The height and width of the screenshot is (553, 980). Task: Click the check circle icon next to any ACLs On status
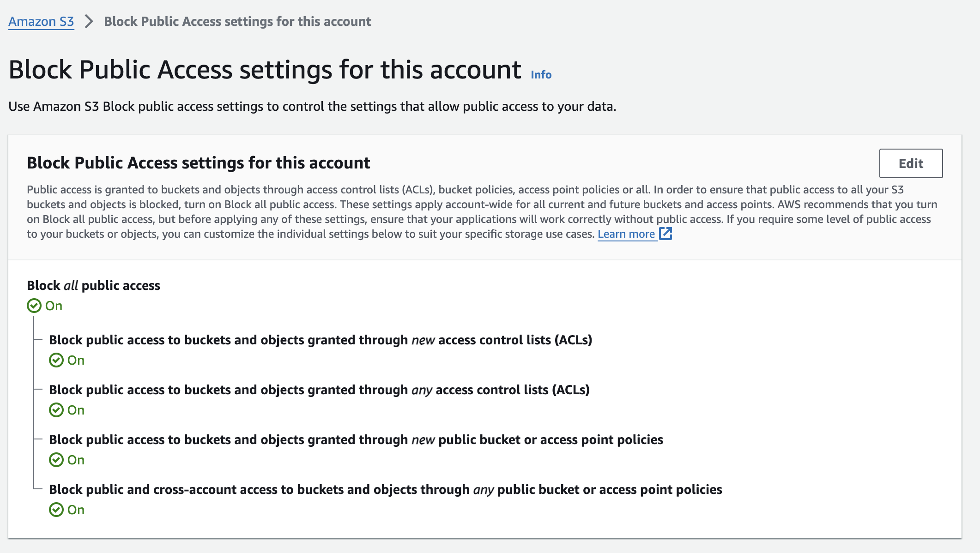click(57, 410)
